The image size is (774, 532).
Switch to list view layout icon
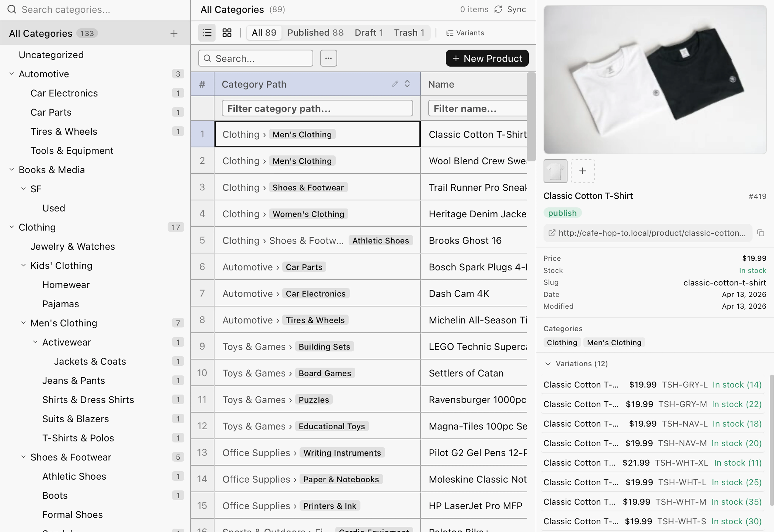point(207,33)
